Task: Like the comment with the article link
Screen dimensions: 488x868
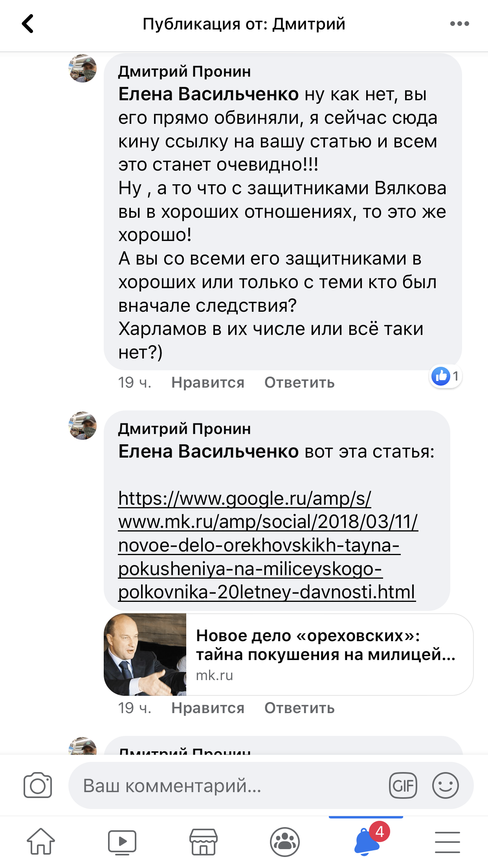Action: pos(208,708)
